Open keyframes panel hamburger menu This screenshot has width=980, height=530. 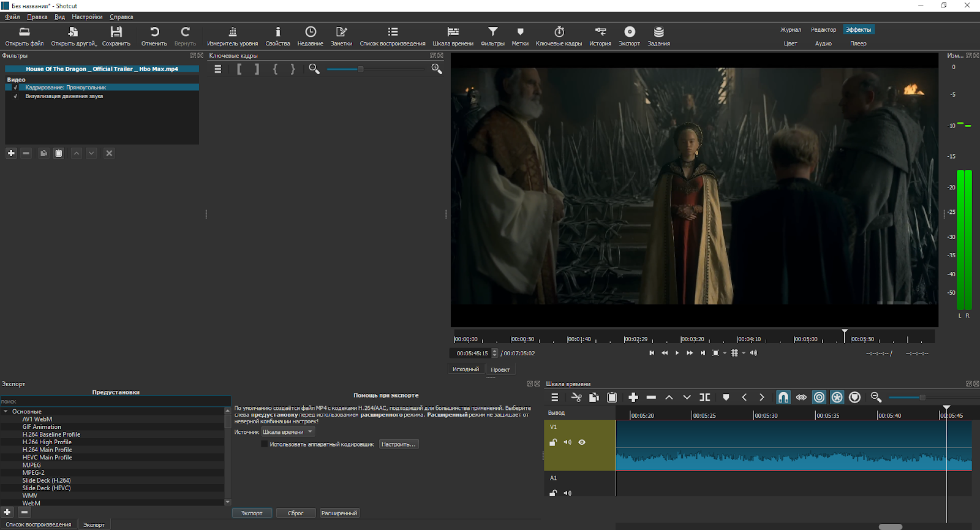click(217, 69)
